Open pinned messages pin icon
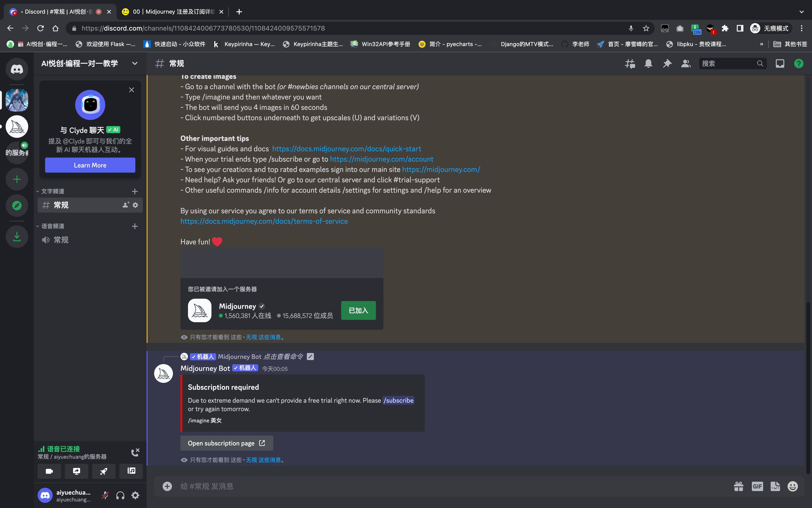This screenshot has width=812, height=508. click(667, 63)
